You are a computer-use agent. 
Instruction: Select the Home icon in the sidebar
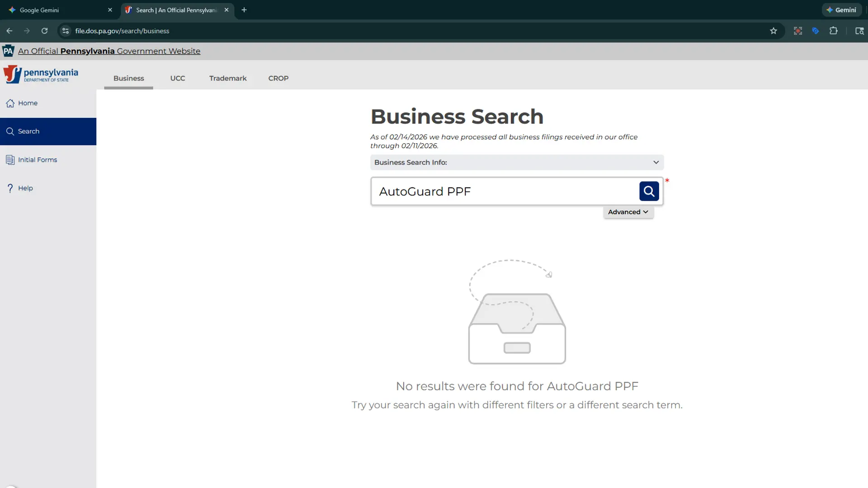[x=10, y=103]
